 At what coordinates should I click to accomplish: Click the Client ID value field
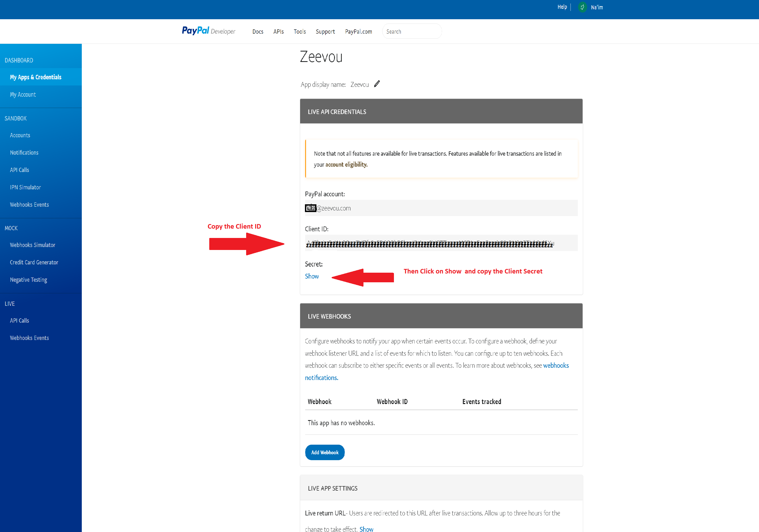point(441,243)
